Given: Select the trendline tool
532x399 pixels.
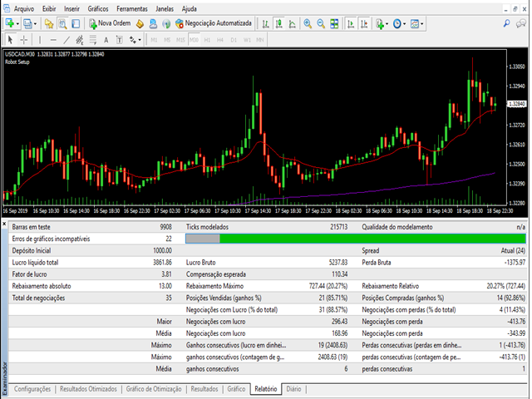Looking at the screenshot, I should pos(66,40).
